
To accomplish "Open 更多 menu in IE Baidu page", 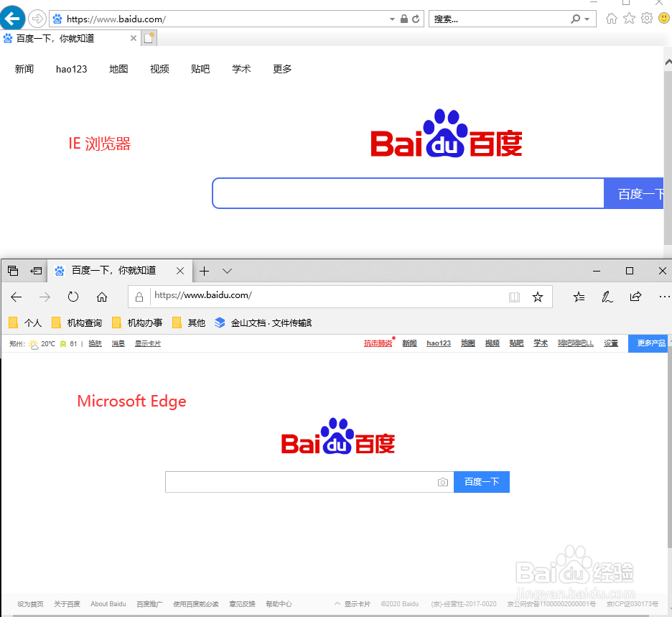I will click(282, 69).
